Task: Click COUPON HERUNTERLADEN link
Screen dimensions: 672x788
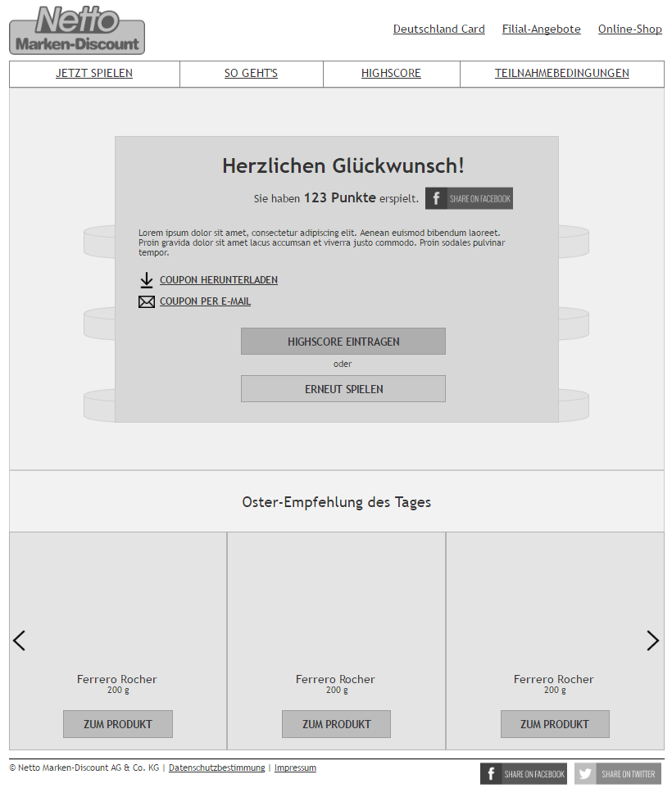Action: pyautogui.click(x=219, y=280)
